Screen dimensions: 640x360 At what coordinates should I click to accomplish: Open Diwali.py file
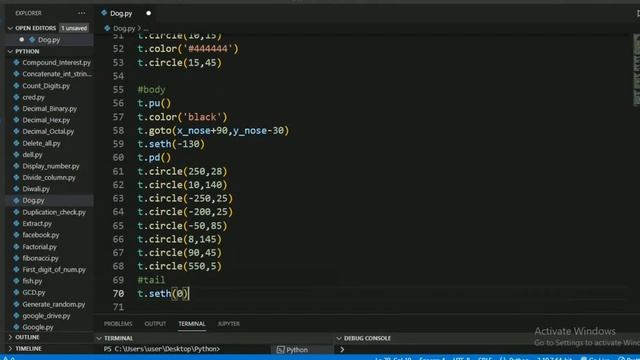tap(36, 189)
